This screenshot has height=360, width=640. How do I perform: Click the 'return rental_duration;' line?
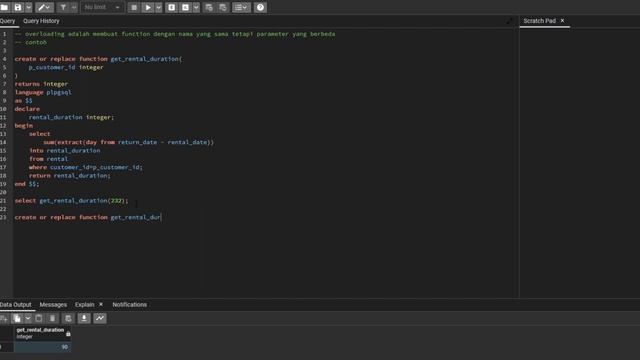pos(69,176)
